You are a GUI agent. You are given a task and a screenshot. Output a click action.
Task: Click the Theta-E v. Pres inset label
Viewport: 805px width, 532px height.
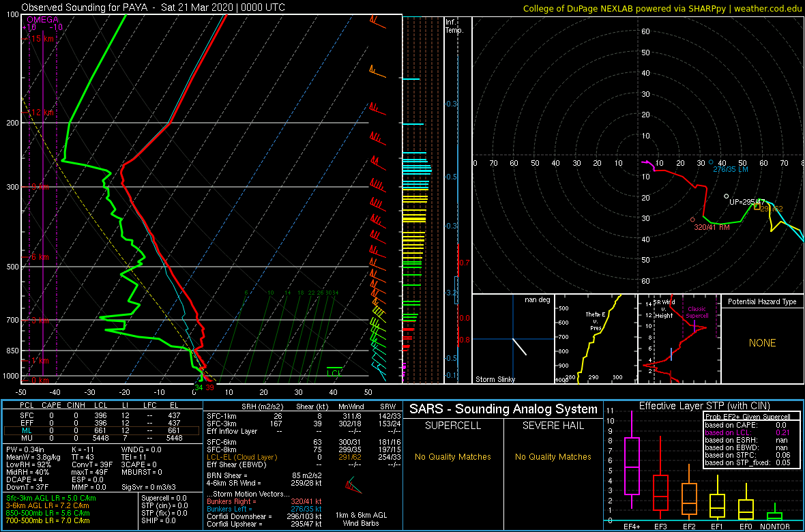click(597, 321)
